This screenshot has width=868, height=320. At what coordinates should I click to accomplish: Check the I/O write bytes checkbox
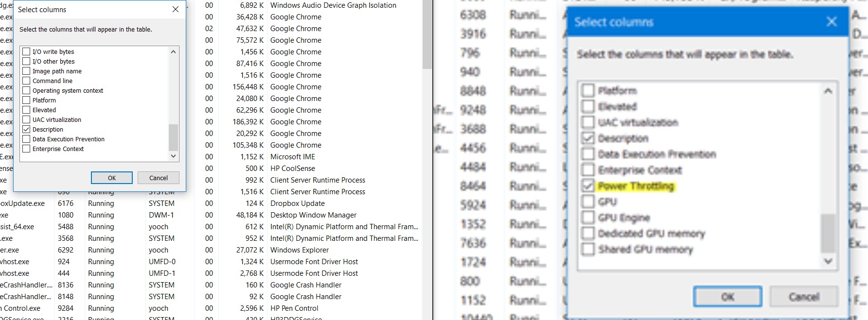coord(27,51)
